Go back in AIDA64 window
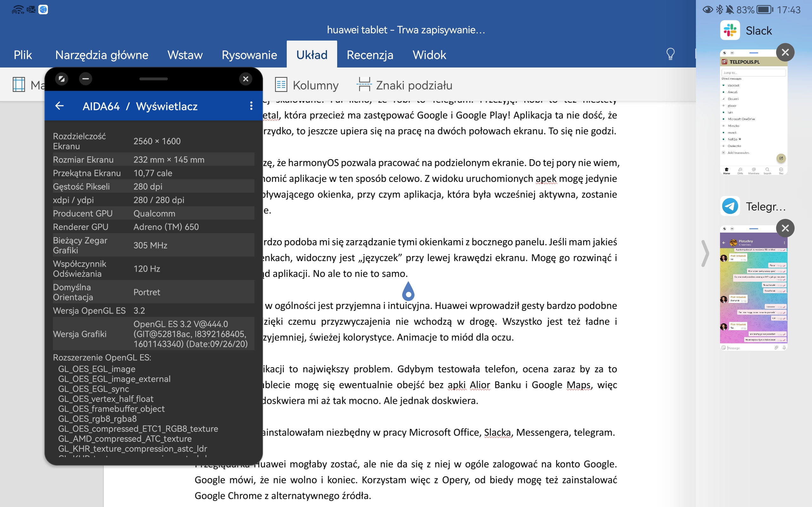The image size is (812, 507). pyautogui.click(x=59, y=106)
